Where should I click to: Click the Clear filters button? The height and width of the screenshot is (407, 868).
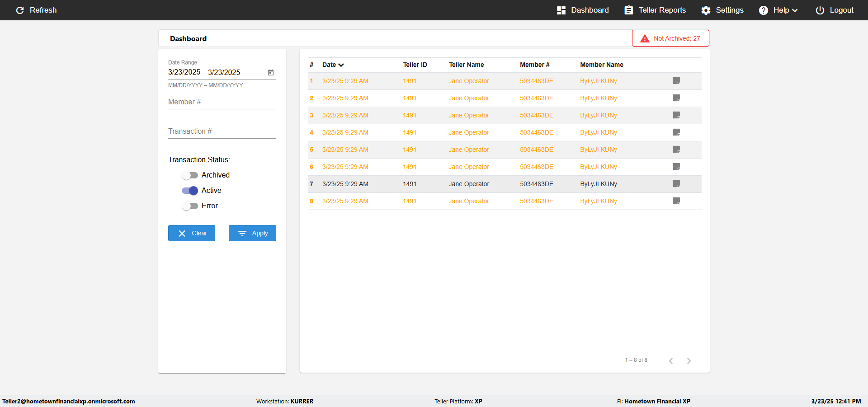coord(192,233)
